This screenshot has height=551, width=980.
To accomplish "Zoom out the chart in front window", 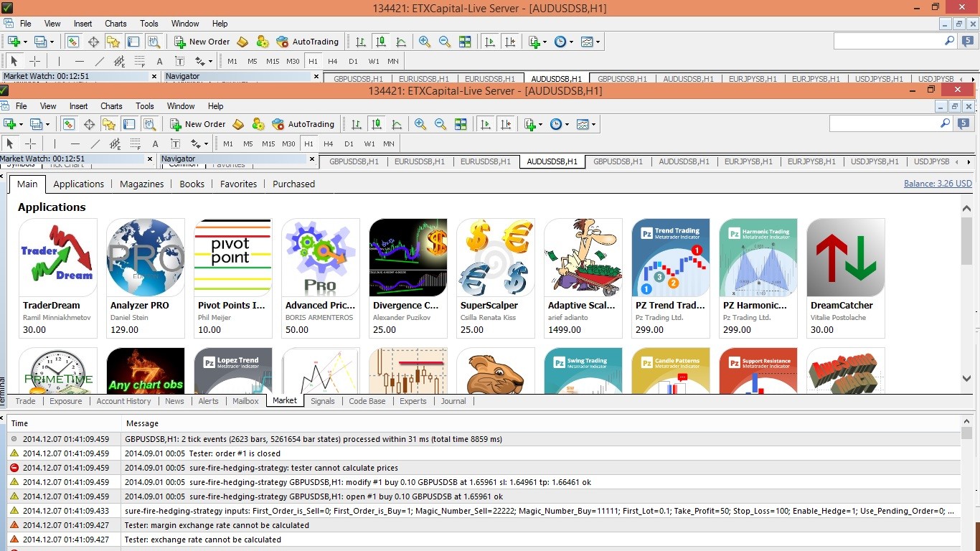I will tap(440, 124).
